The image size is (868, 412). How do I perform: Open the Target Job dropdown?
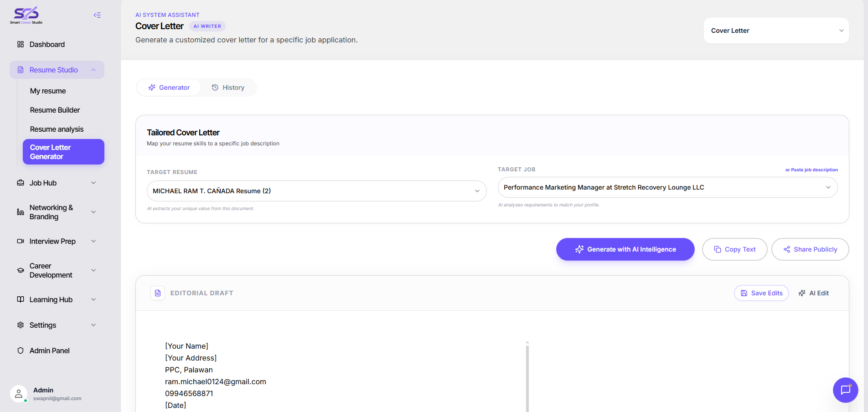click(668, 187)
